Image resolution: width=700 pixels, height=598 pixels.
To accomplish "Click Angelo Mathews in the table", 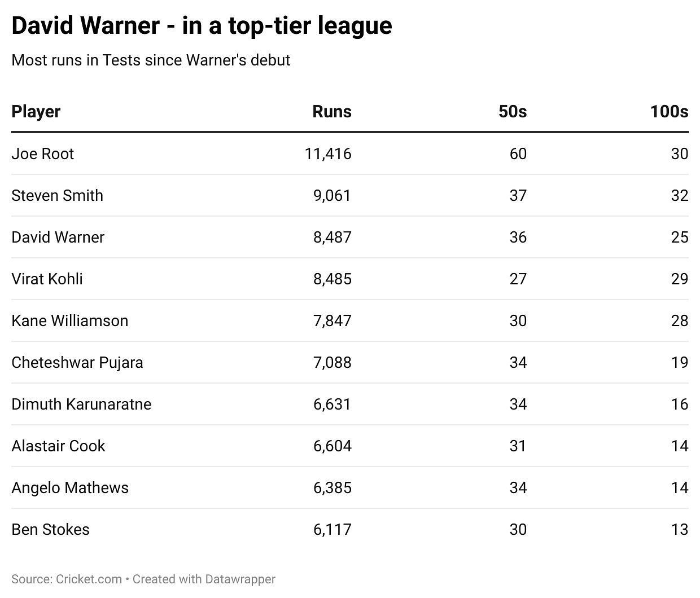I will point(70,487).
